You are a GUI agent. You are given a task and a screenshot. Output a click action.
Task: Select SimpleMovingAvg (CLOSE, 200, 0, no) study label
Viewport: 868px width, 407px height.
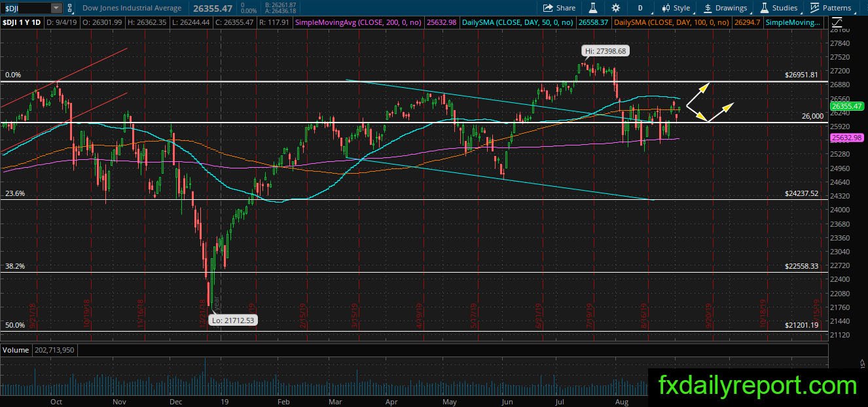(x=359, y=22)
